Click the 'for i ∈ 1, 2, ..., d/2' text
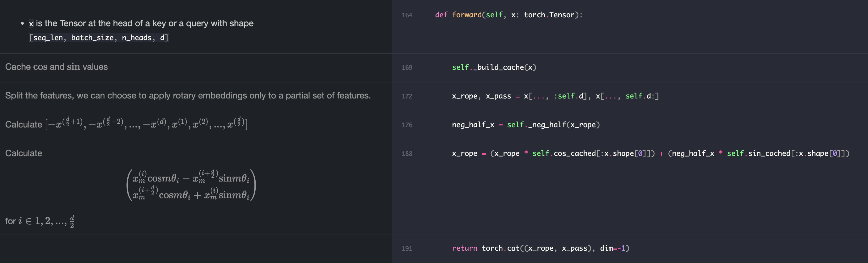Image resolution: width=868 pixels, height=263 pixels. click(x=40, y=221)
